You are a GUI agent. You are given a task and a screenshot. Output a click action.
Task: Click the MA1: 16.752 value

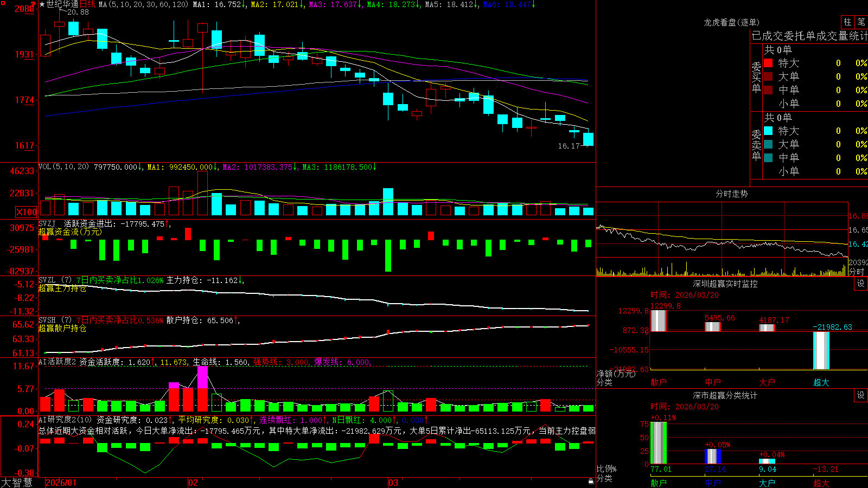(x=217, y=4)
